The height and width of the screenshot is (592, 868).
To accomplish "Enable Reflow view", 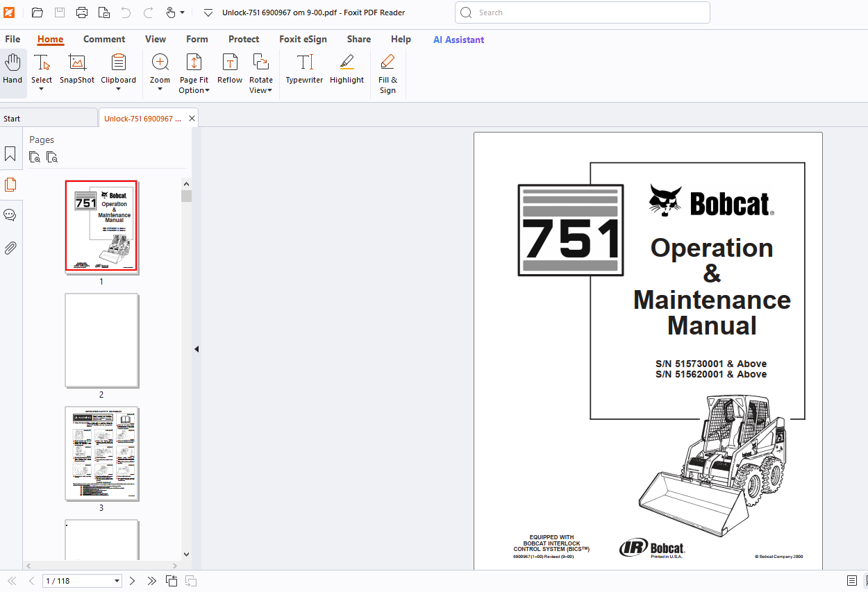I will [230, 69].
